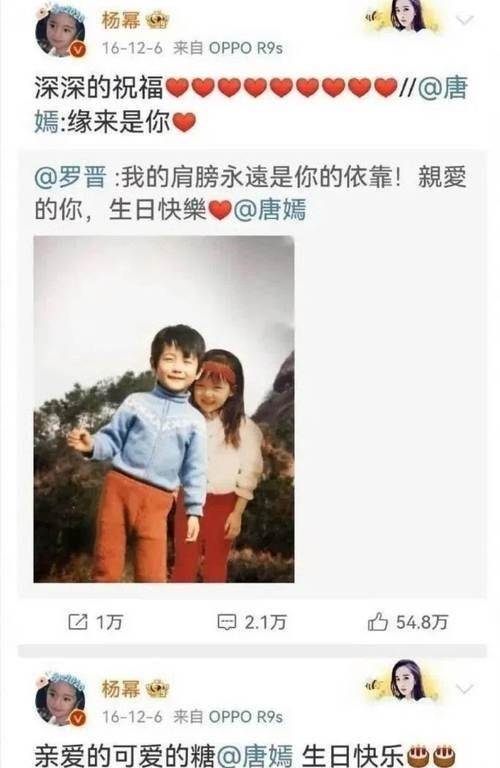
Task: Open the first post's user avatar
Action: tap(61, 31)
